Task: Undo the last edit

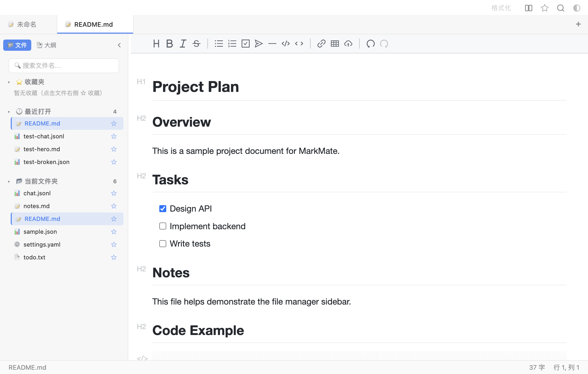Action: pyautogui.click(x=371, y=44)
